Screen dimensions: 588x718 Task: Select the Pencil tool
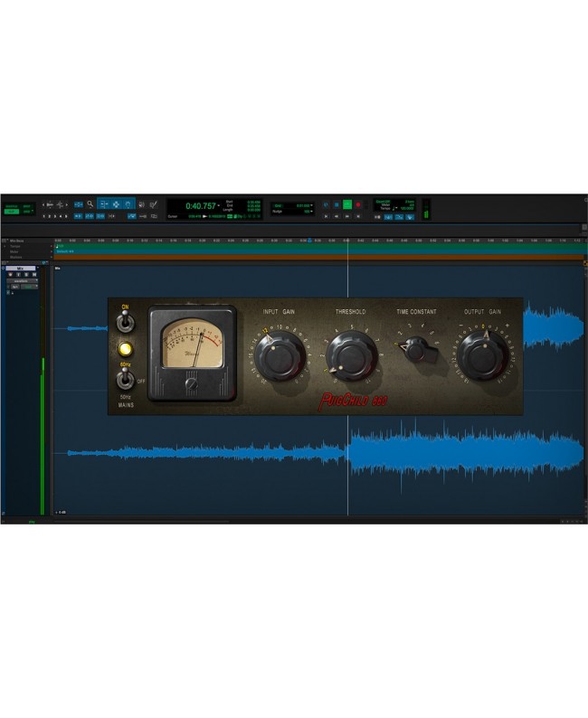point(154,204)
